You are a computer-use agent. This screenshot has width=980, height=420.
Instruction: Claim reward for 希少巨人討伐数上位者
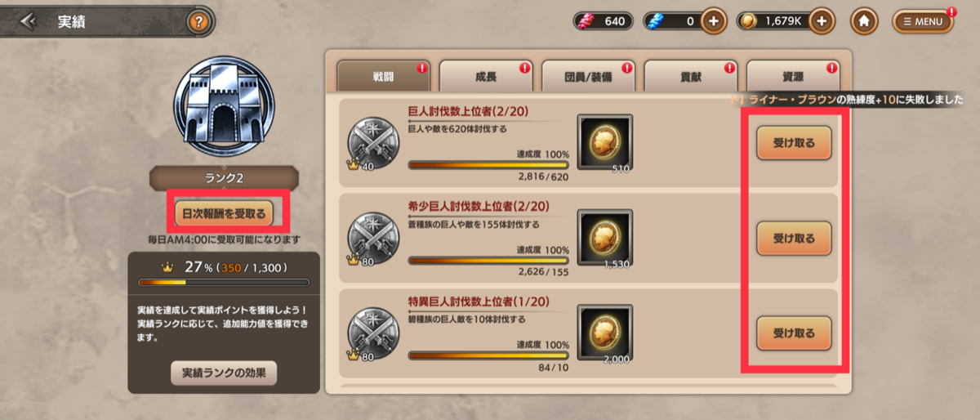pos(794,239)
